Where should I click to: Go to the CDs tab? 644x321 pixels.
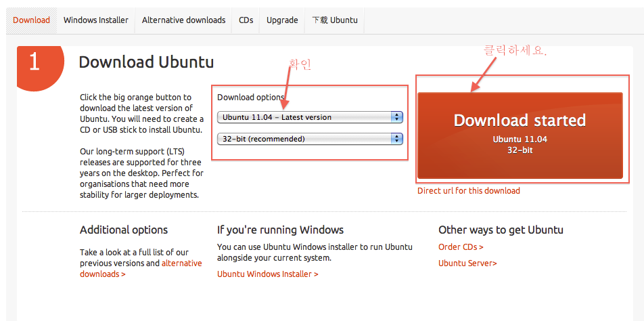point(246,20)
